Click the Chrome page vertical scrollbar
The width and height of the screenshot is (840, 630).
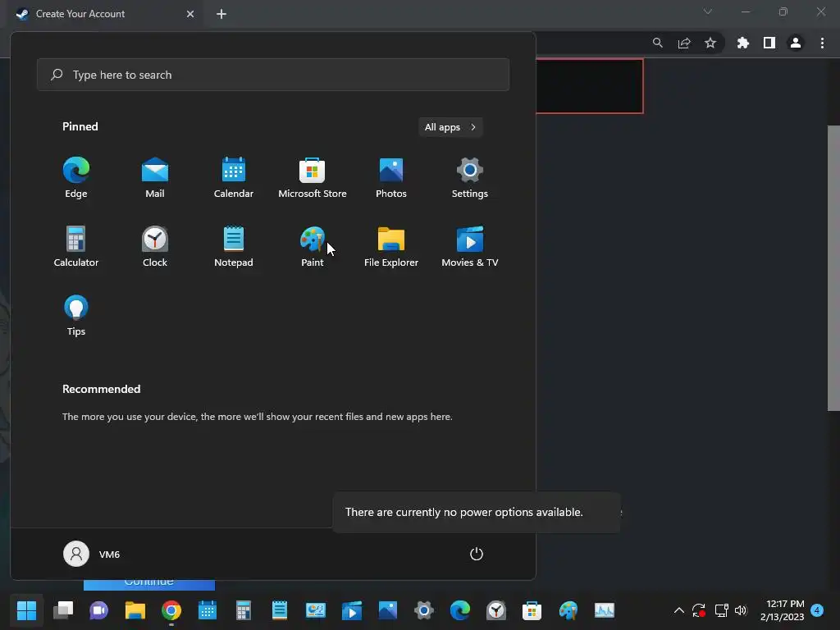point(833,268)
